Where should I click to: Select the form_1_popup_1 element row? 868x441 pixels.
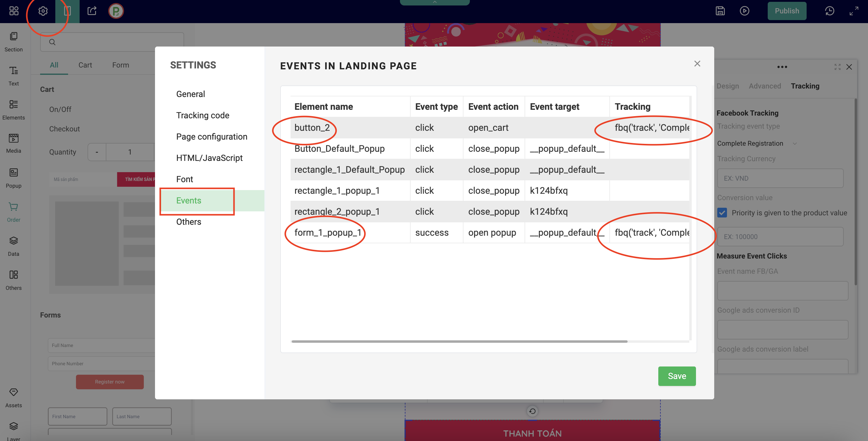pos(490,232)
